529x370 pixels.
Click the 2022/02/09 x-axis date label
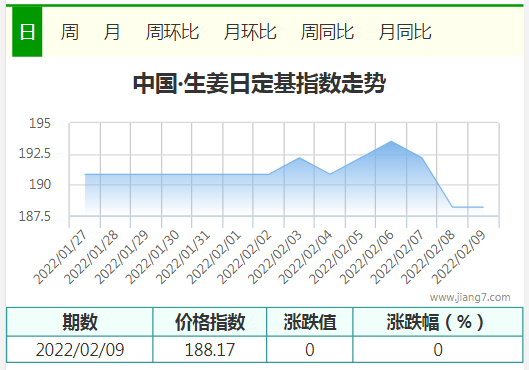[459, 257]
